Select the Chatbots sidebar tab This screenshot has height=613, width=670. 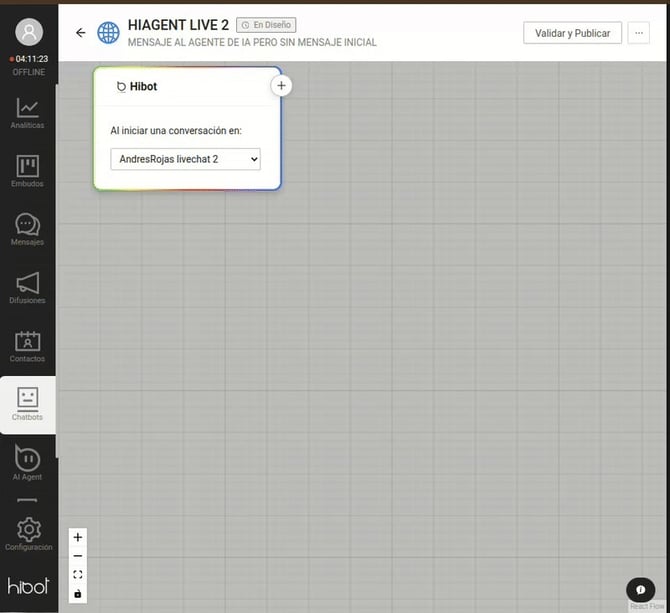click(27, 404)
